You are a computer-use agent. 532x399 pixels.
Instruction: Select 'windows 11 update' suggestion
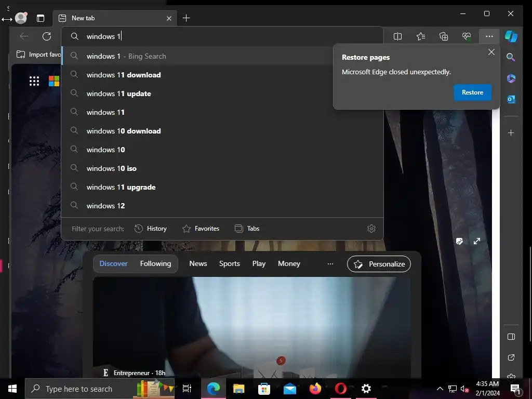point(222,94)
